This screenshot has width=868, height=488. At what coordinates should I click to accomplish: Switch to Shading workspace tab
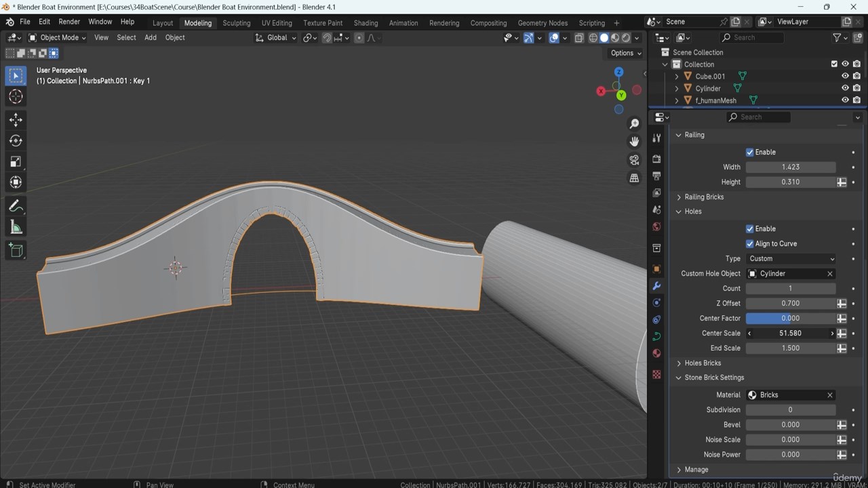click(366, 23)
